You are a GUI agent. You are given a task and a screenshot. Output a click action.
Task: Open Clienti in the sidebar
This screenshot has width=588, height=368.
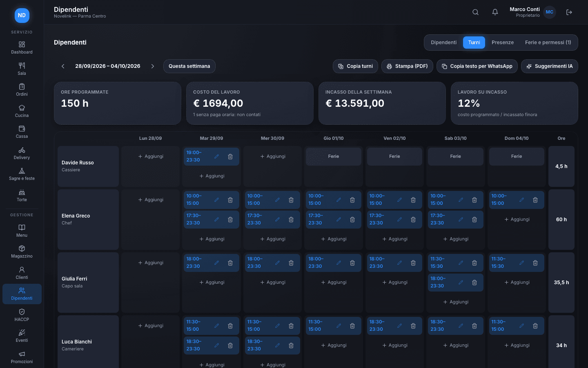pos(22,273)
